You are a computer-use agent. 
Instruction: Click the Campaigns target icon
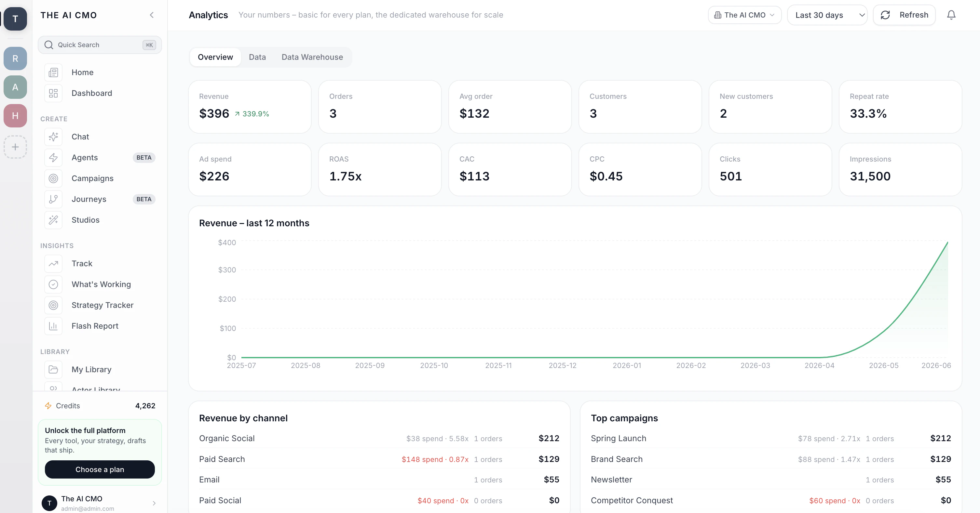click(53, 178)
